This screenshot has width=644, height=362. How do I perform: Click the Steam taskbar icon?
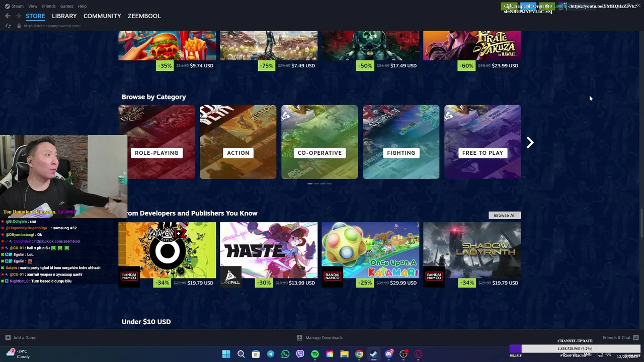click(x=374, y=354)
